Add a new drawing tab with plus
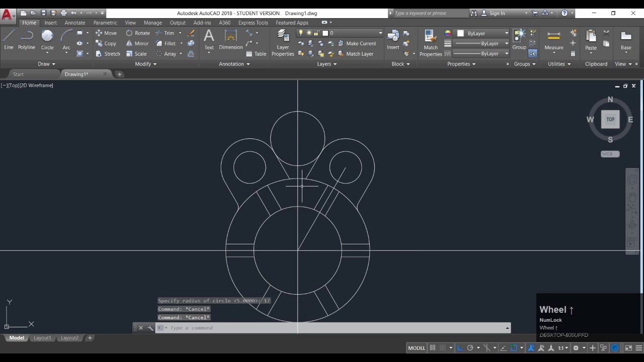644x362 pixels. tap(119, 74)
